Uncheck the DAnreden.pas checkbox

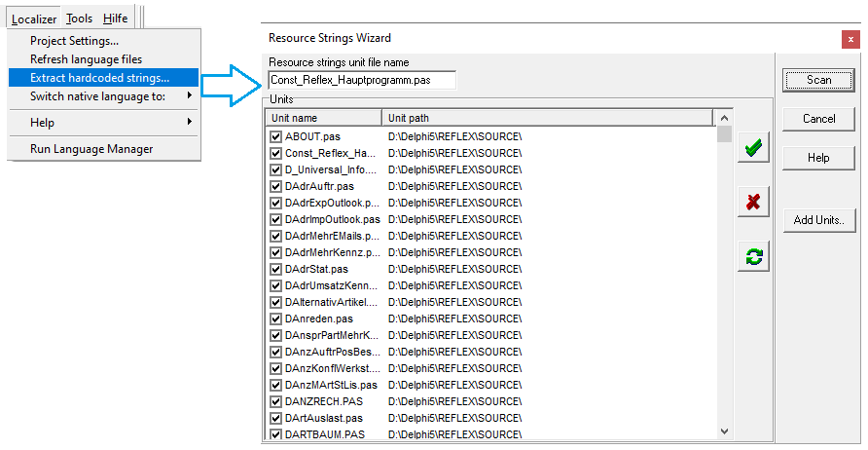point(275,319)
